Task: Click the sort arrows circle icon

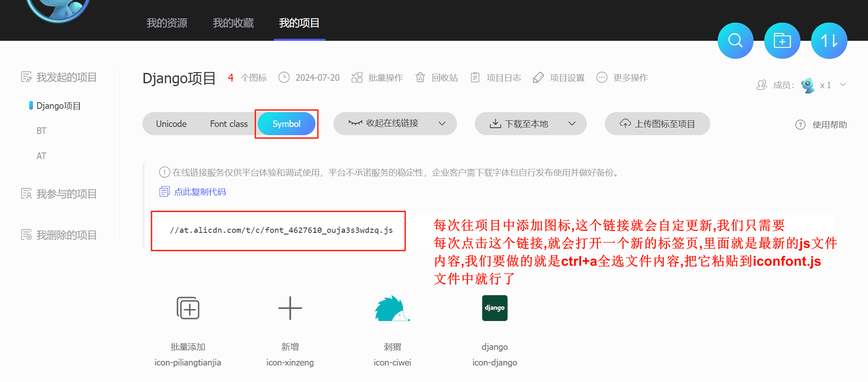Action: (829, 41)
